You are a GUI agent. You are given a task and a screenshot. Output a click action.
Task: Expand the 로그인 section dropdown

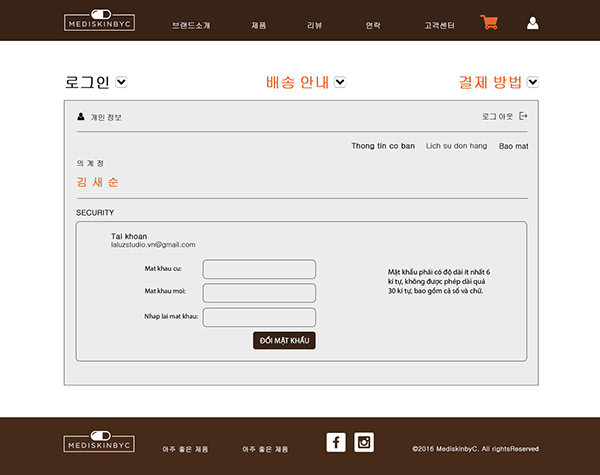click(x=121, y=82)
